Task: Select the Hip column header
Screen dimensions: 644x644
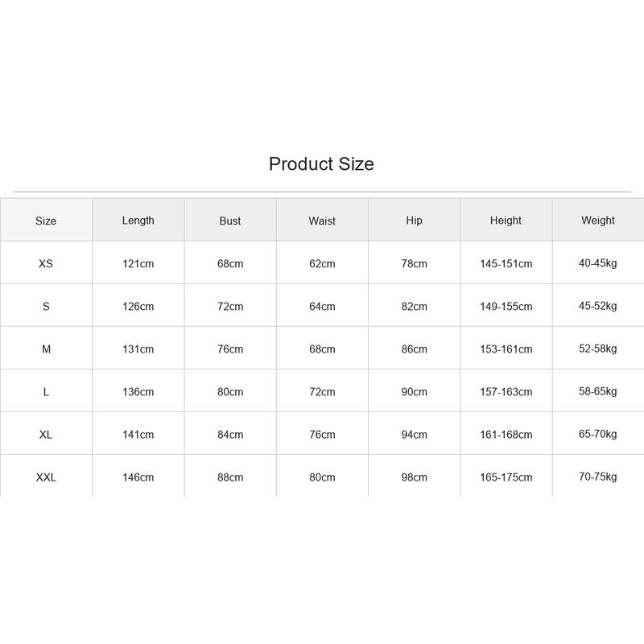Action: click(414, 221)
